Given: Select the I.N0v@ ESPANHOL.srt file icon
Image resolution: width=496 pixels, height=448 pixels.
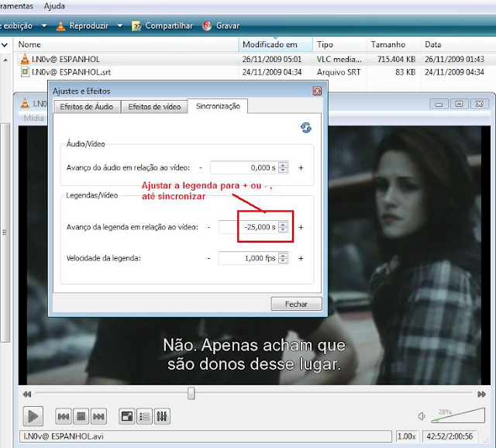Looking at the screenshot, I should (x=25, y=72).
